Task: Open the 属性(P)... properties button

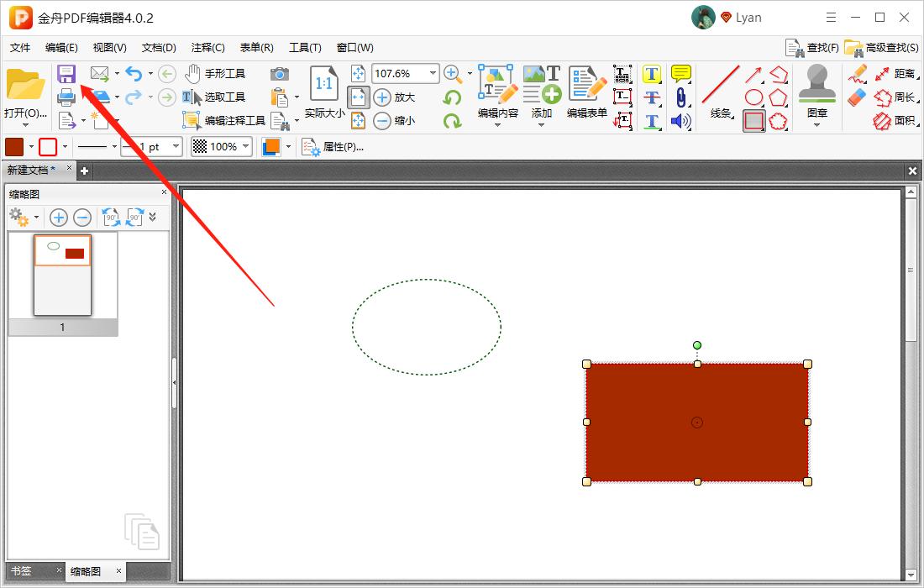Action: [x=333, y=147]
